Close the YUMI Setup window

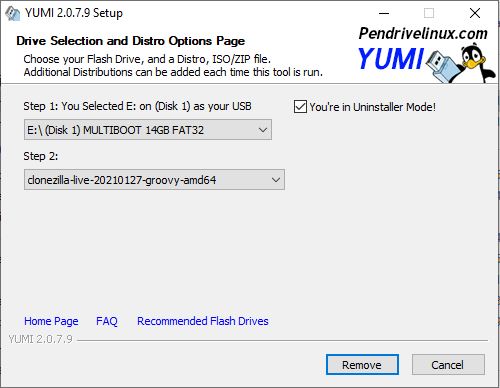[x=475, y=13]
